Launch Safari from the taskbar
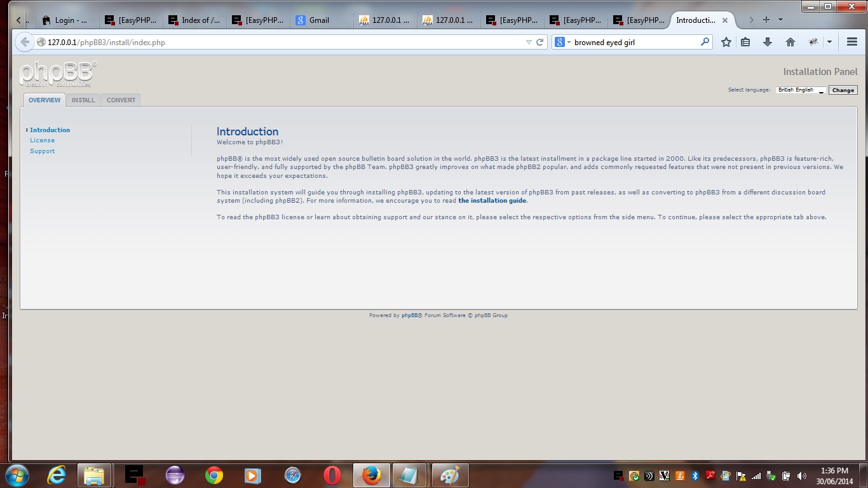The image size is (868, 488). tap(293, 475)
